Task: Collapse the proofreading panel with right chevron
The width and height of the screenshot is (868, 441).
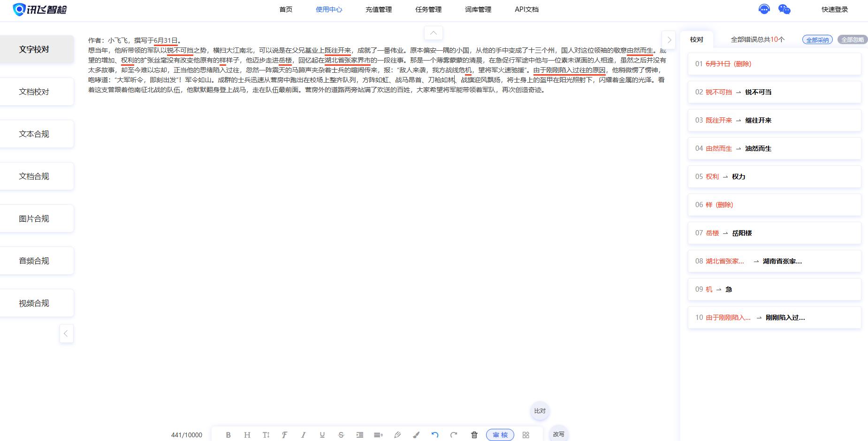Action: pyautogui.click(x=669, y=40)
